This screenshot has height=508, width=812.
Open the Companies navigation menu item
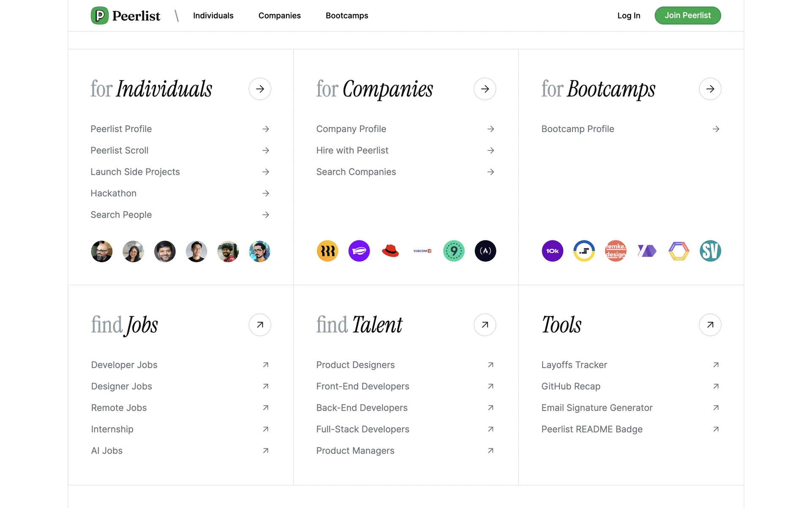point(280,16)
